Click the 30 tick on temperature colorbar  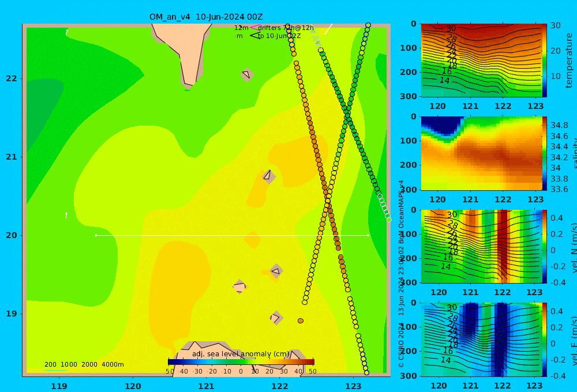pos(555,25)
